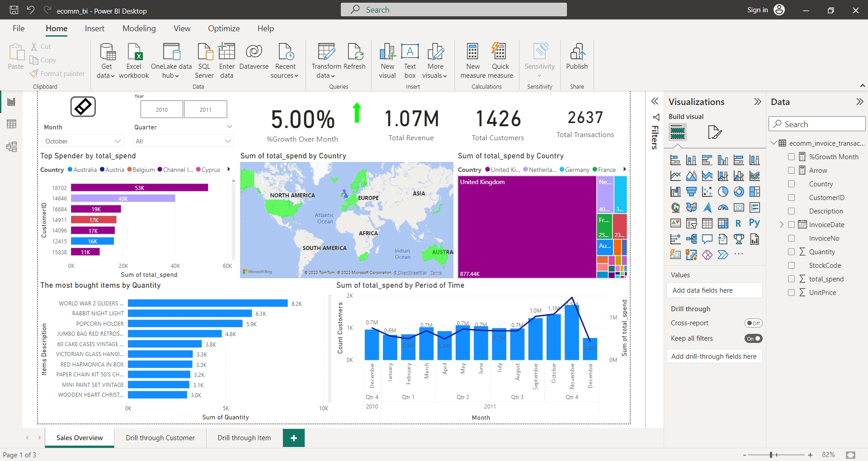The height and width of the screenshot is (461, 868).
Task: Open Transform data in the ribbon
Action: pos(326,61)
